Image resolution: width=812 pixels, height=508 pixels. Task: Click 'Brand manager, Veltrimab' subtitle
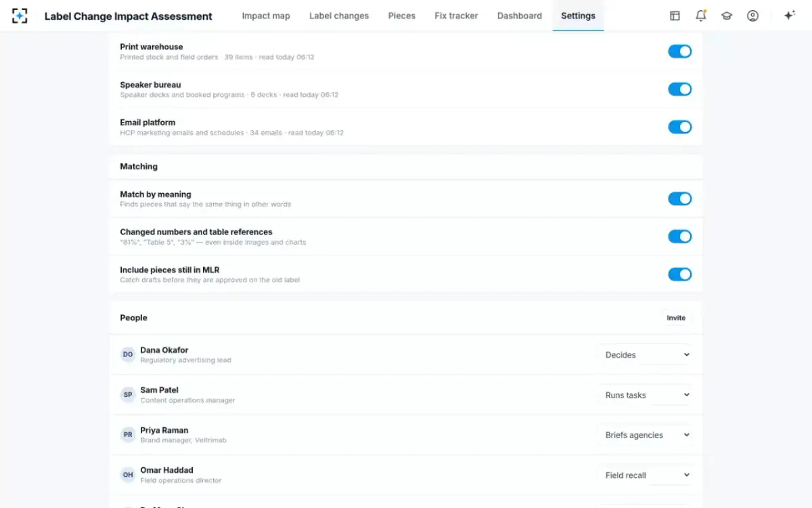(x=183, y=440)
